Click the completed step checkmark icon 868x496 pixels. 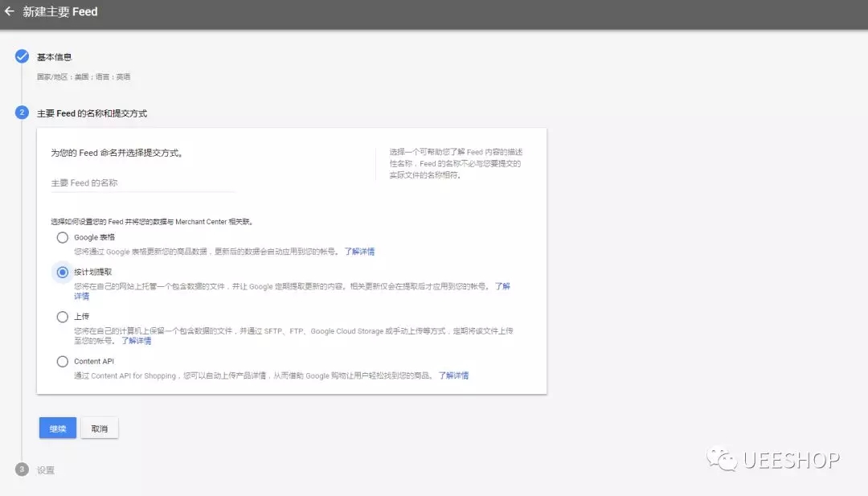23,56
